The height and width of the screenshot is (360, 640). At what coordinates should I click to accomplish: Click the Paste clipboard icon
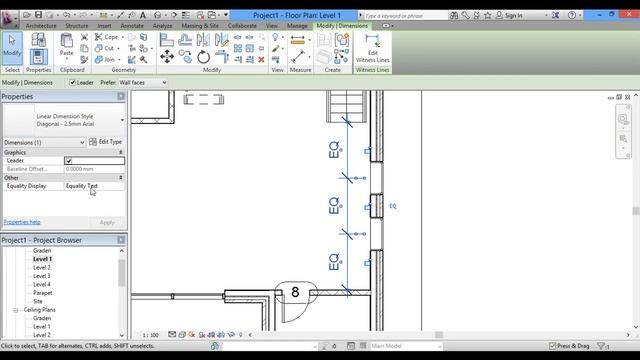point(66,41)
